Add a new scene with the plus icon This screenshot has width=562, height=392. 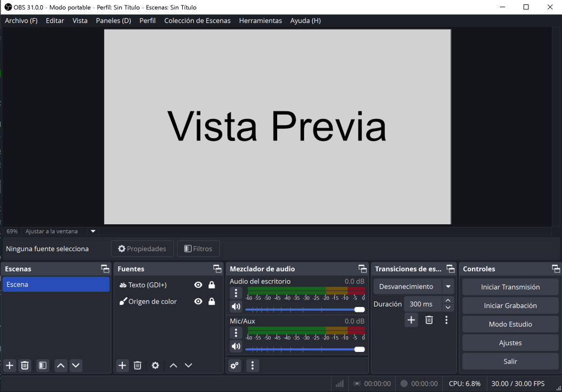pyautogui.click(x=9, y=365)
